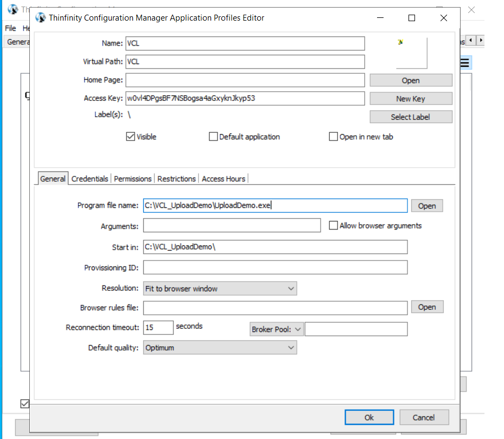Click the Select Label button
This screenshot has height=439, width=504.
click(411, 117)
